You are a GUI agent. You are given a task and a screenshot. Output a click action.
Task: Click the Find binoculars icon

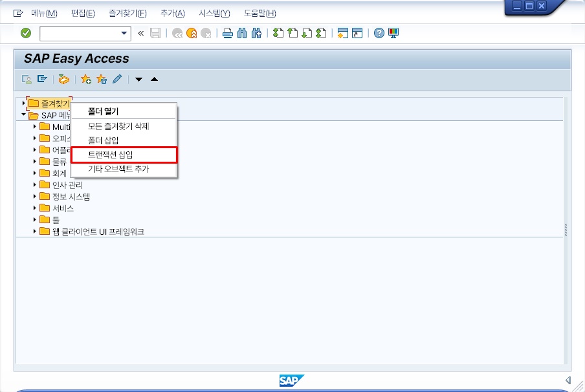point(242,33)
